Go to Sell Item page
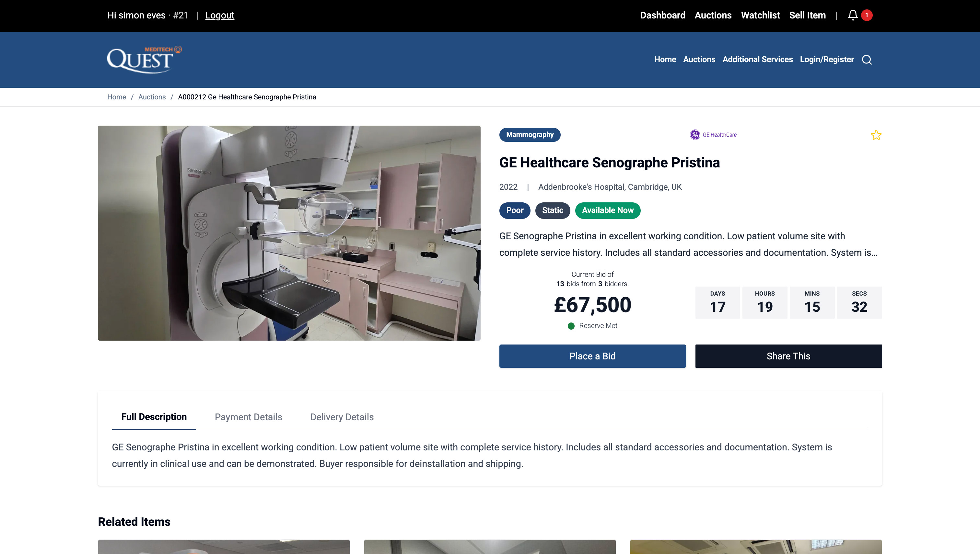 click(x=807, y=15)
